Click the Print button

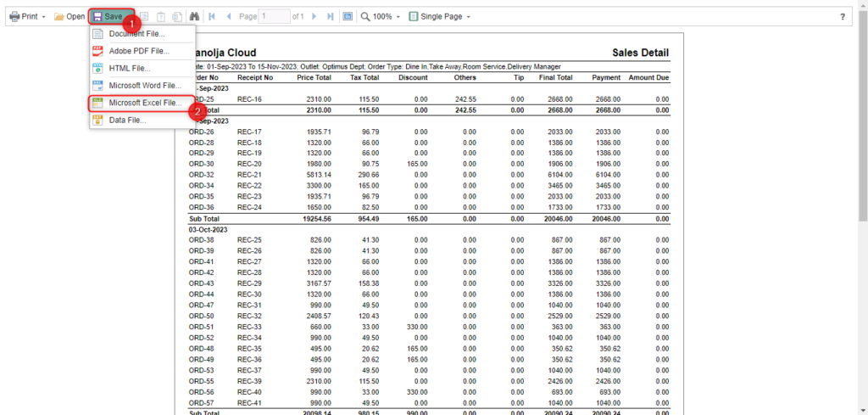tap(24, 17)
